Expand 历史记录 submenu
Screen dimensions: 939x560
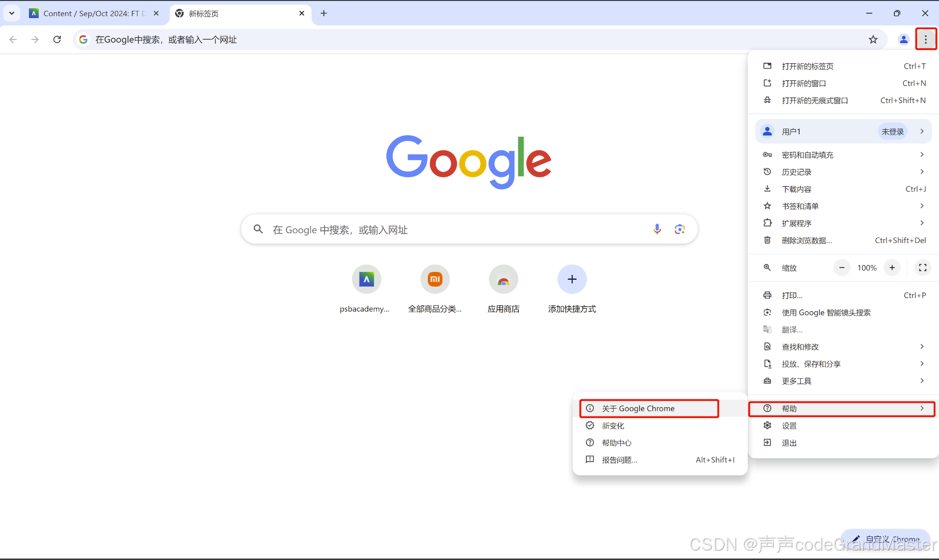843,172
